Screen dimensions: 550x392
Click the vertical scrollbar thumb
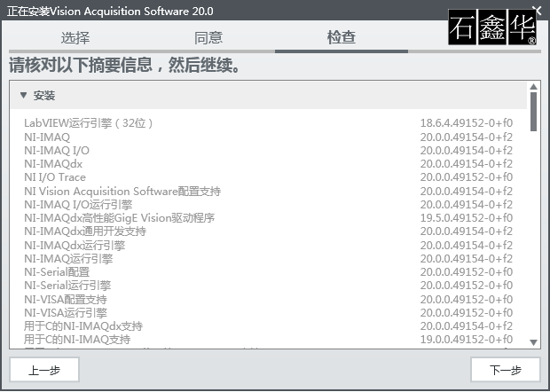click(533, 112)
